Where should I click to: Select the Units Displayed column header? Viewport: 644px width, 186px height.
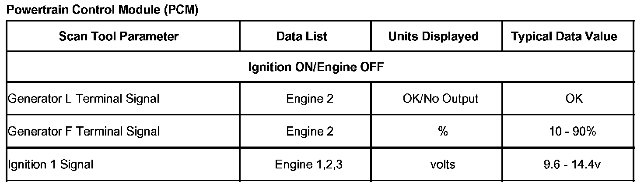click(433, 36)
